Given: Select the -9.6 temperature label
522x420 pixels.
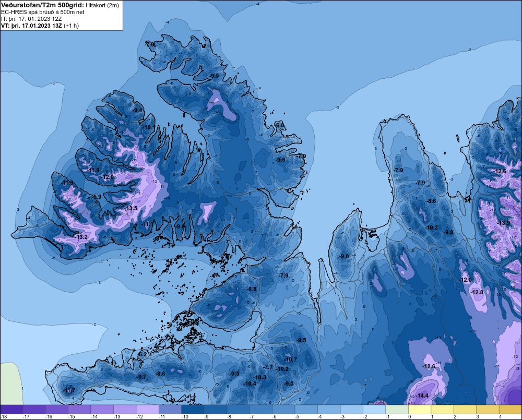Looking at the screenshot, I should [280, 160].
